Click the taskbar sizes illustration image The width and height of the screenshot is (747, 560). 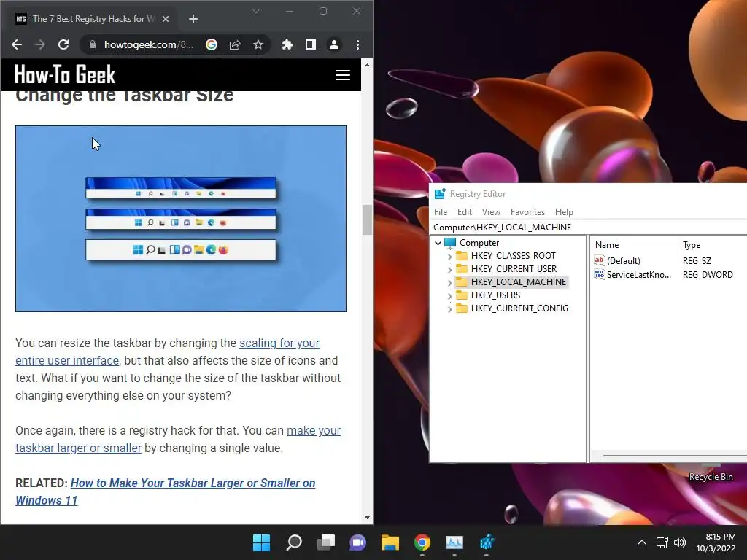pyautogui.click(x=181, y=219)
